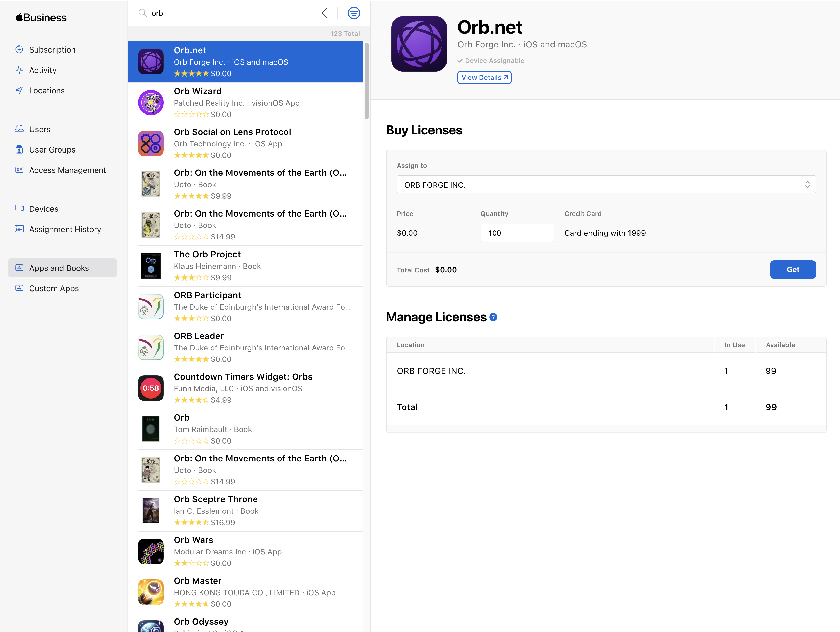Navigate to Access Management

[x=67, y=170]
